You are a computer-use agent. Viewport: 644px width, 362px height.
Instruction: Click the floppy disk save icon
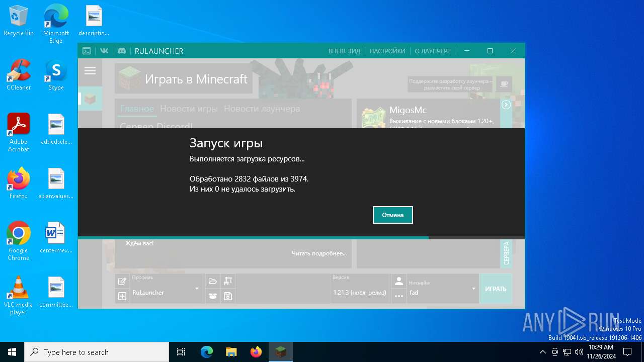point(228,296)
